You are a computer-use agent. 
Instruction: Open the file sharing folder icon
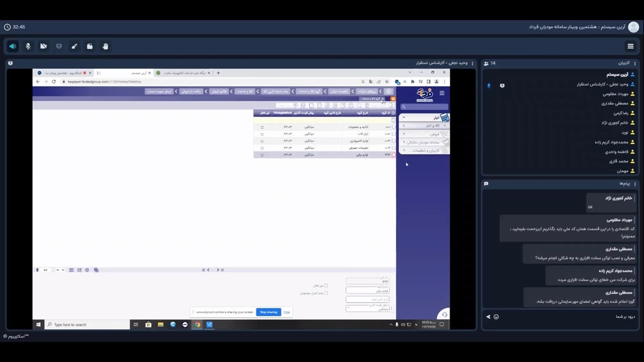click(x=90, y=46)
